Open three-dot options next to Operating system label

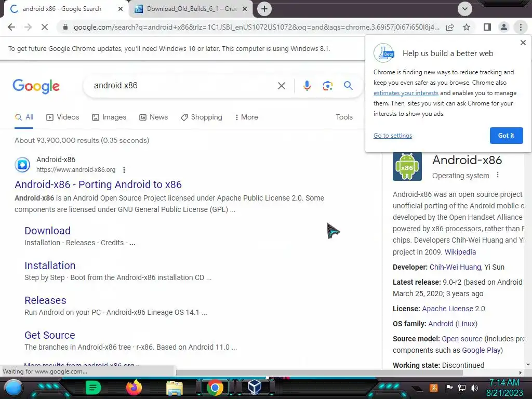point(498,175)
